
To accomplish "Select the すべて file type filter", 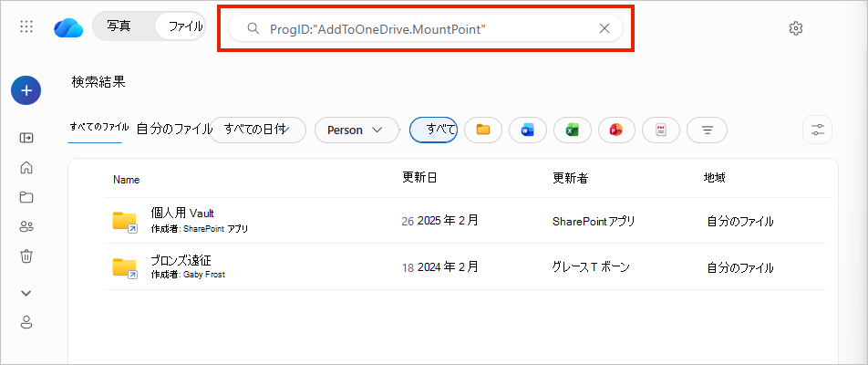I will coord(433,130).
